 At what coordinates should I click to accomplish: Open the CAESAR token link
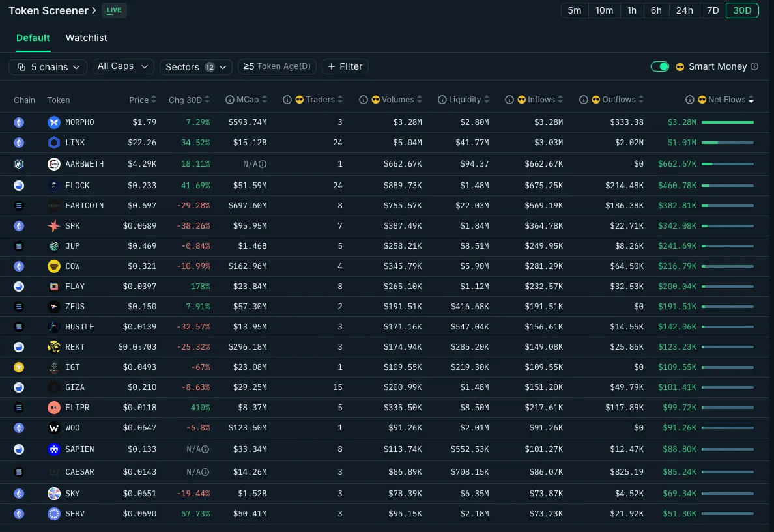click(x=79, y=472)
